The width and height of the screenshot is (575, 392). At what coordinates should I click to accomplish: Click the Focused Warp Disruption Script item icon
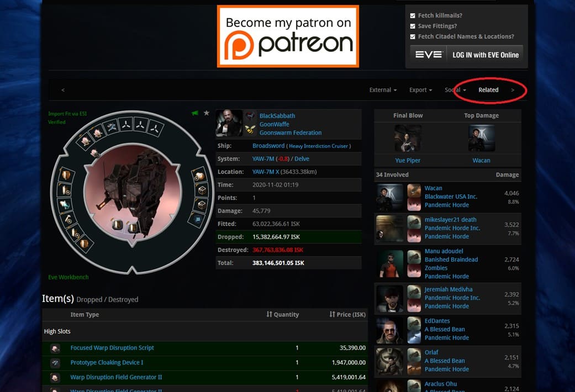pos(55,348)
